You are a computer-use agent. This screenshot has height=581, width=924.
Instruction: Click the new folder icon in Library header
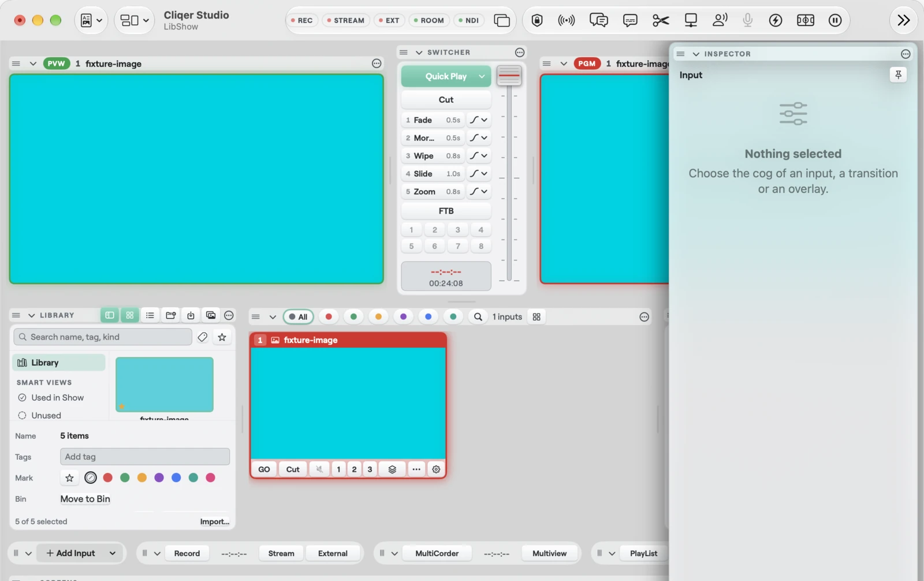click(x=170, y=315)
